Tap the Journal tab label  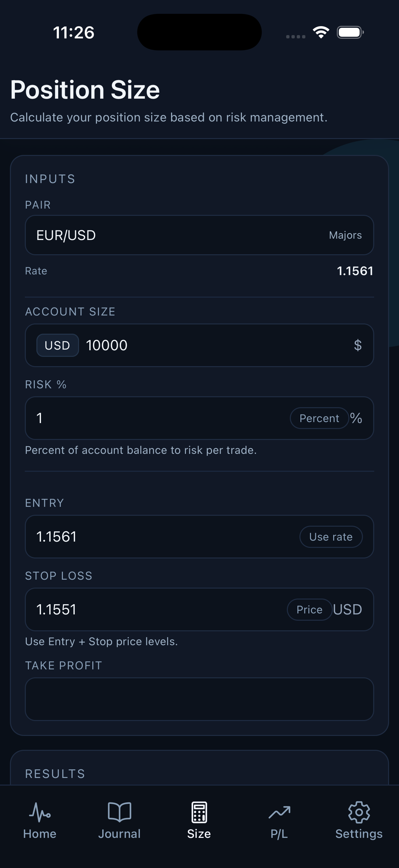[119, 834]
